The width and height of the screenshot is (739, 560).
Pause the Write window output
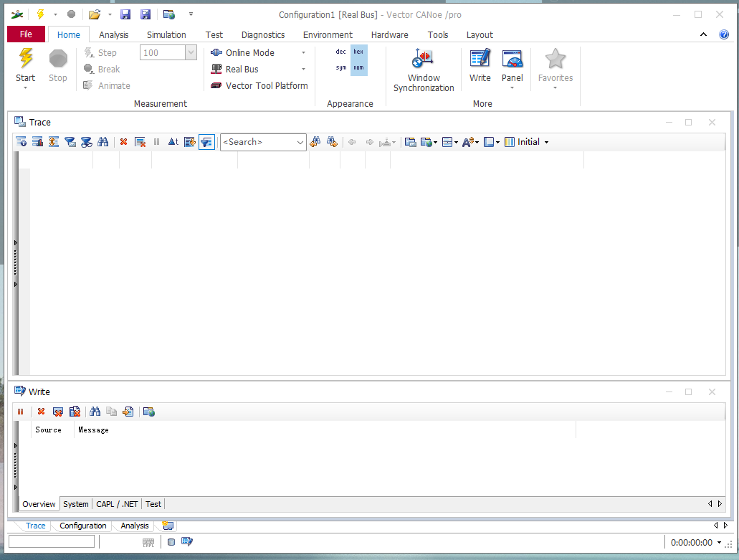click(20, 412)
